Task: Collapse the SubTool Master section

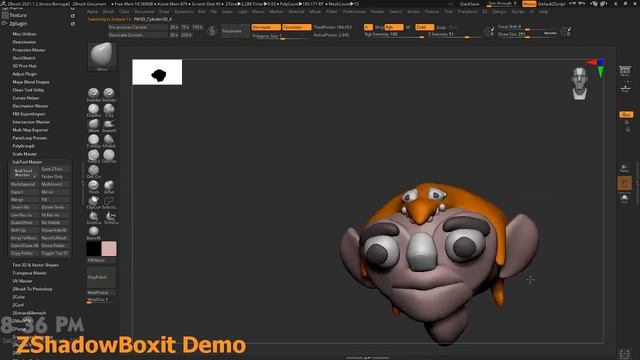Action: [27, 162]
